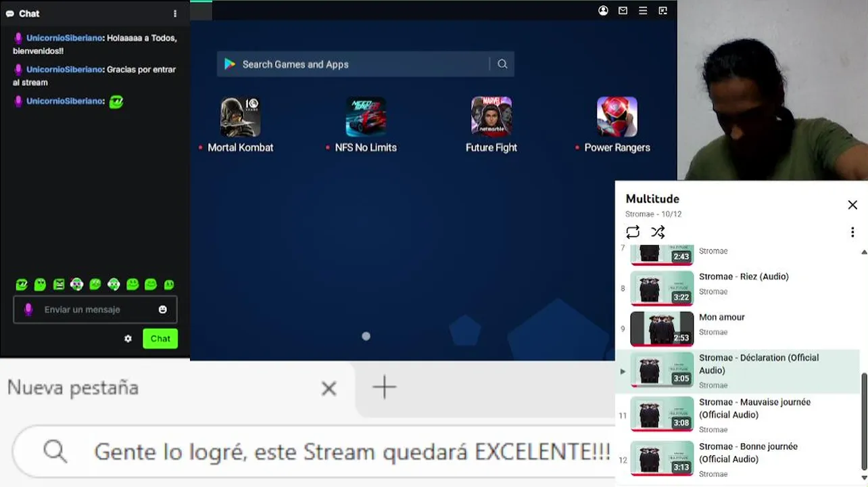Launch the Mortal Kombat app icon
The height and width of the screenshot is (487, 868).
point(241,116)
